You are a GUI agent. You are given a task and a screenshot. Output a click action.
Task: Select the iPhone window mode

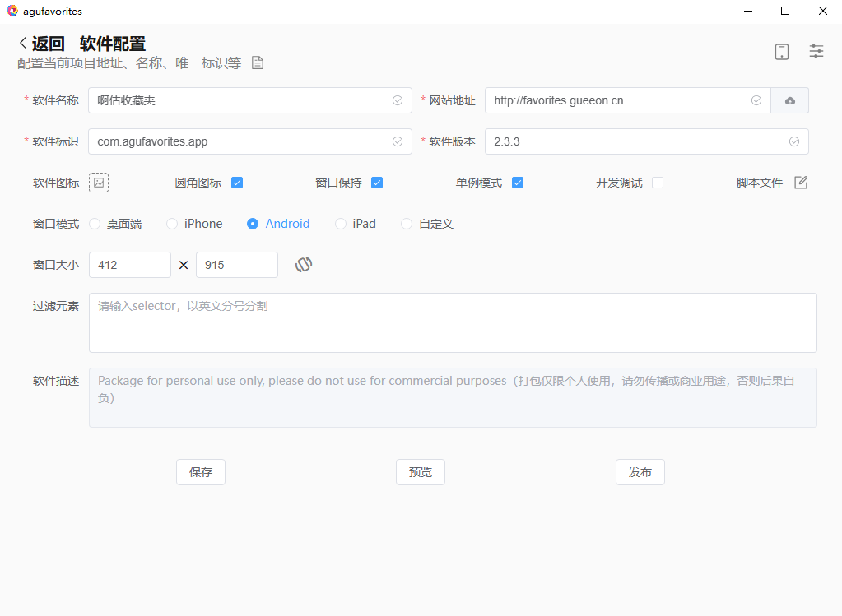pyautogui.click(x=172, y=224)
